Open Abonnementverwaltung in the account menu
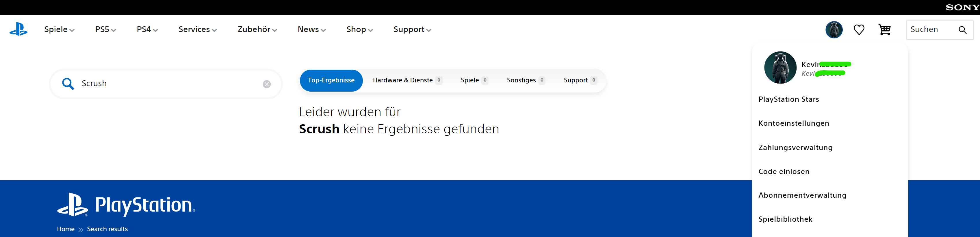 tap(802, 195)
